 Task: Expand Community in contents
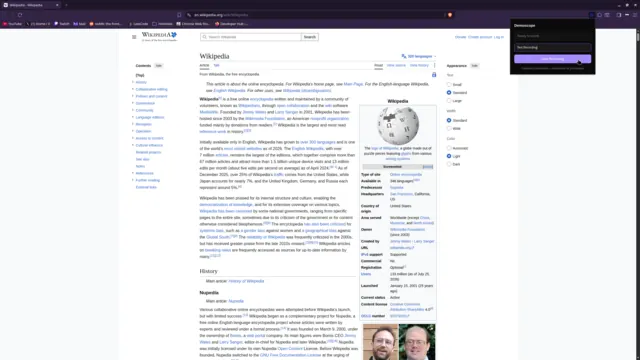(x=133, y=110)
